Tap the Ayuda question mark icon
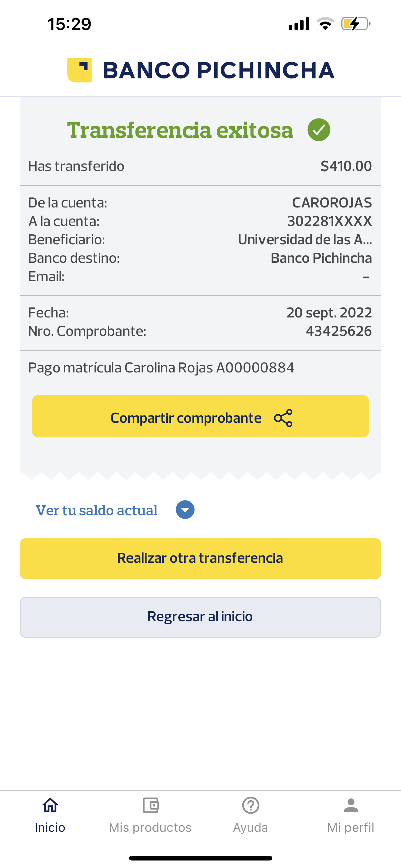 (x=250, y=805)
